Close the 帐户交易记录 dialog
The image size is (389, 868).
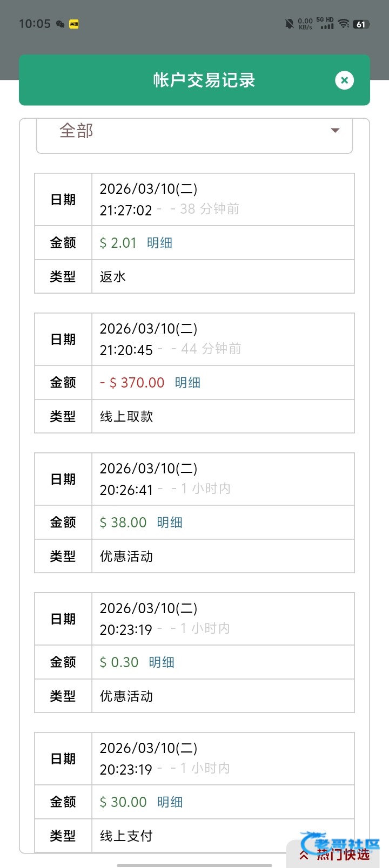[344, 80]
